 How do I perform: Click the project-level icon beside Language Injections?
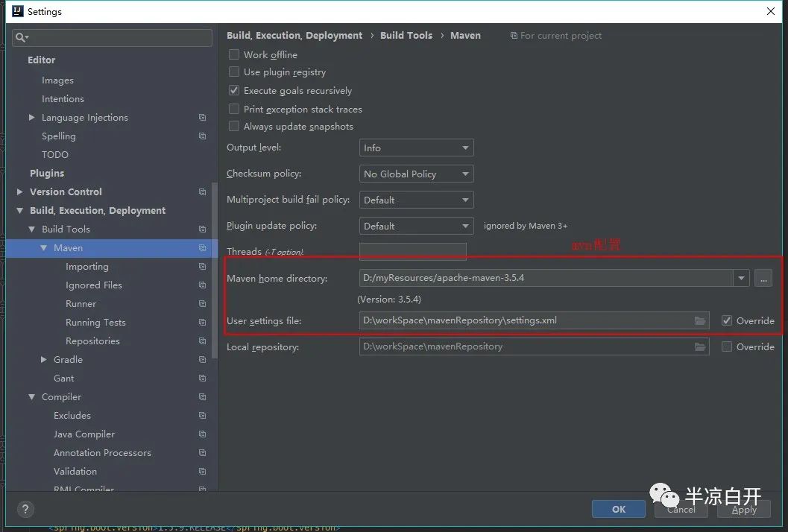pyautogui.click(x=202, y=118)
